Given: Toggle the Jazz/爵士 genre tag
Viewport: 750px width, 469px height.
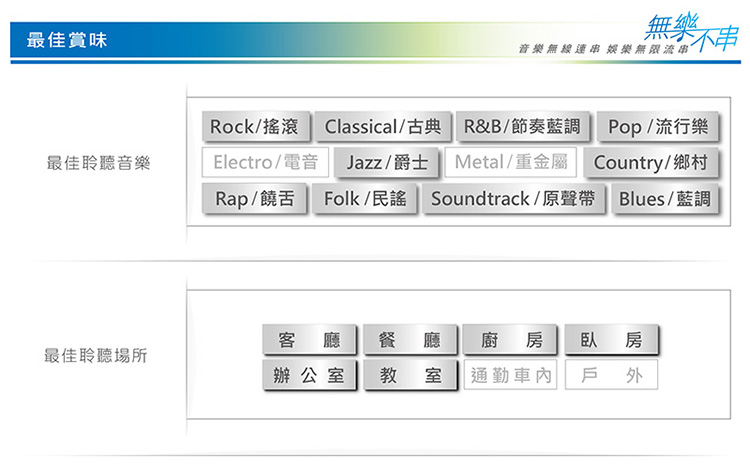Looking at the screenshot, I should [387, 162].
